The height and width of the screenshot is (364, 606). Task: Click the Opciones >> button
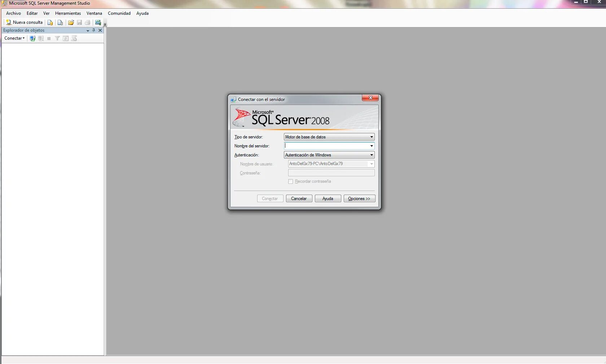359,199
